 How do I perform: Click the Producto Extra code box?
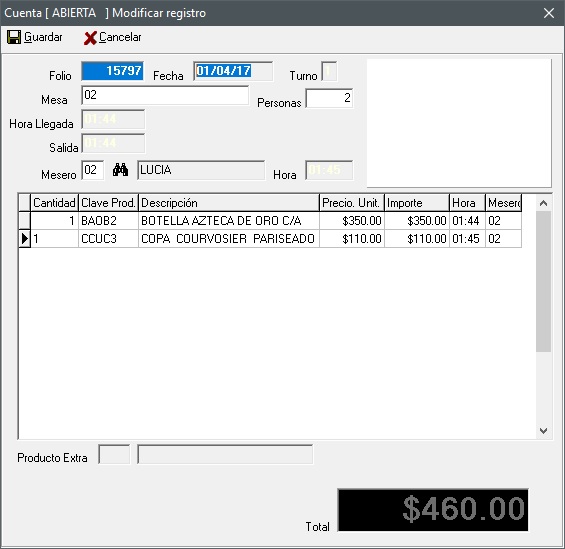point(114,454)
